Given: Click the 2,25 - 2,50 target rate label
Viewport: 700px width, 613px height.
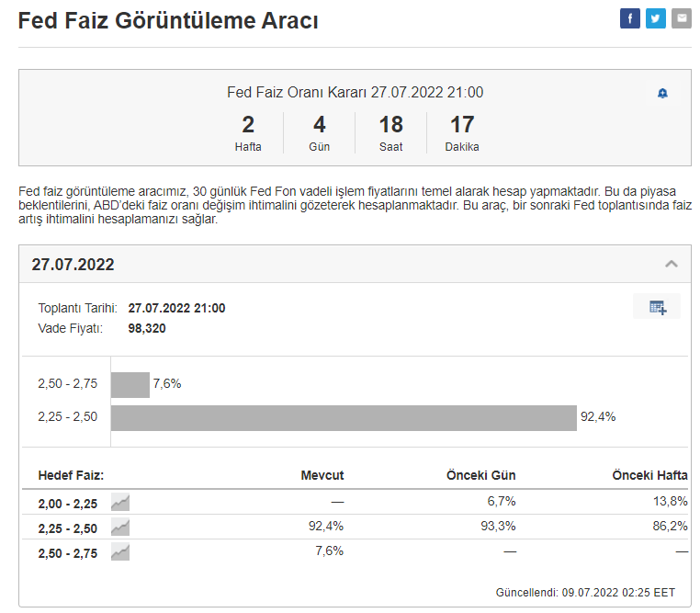Looking at the screenshot, I should (x=69, y=528).
